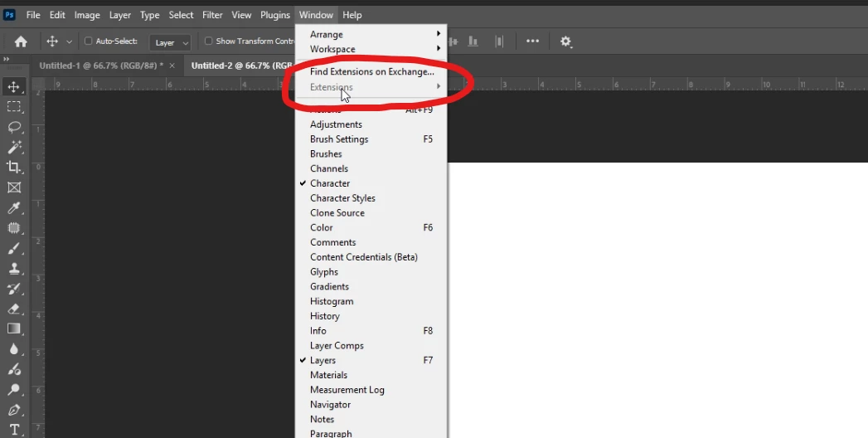Open the Select menu

point(181,15)
